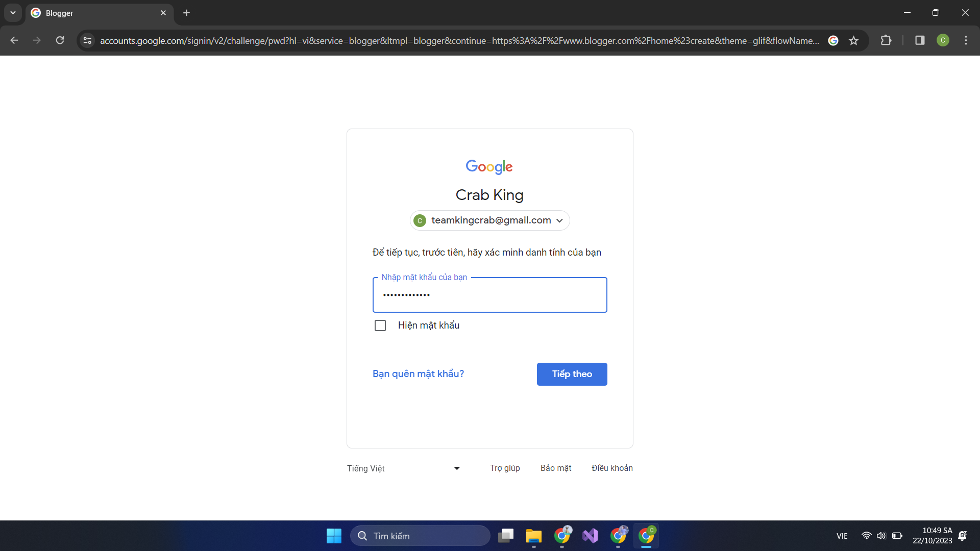The width and height of the screenshot is (980, 551).
Task: Open Windows Start menu button
Action: pyautogui.click(x=334, y=536)
